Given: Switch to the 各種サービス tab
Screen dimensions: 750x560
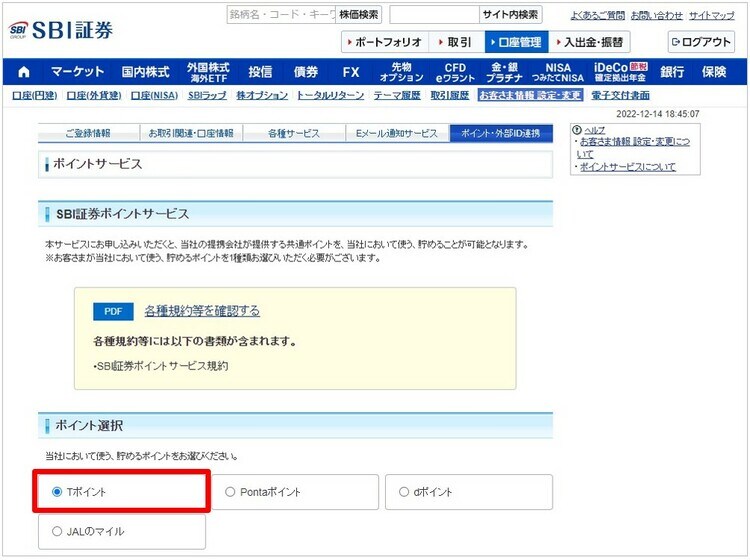Looking at the screenshot, I should pos(294,133).
